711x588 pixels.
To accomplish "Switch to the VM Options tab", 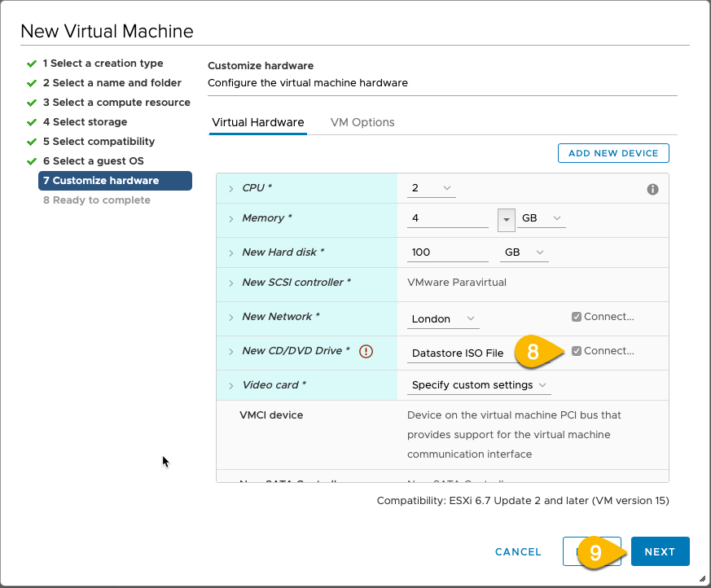I will (x=362, y=122).
